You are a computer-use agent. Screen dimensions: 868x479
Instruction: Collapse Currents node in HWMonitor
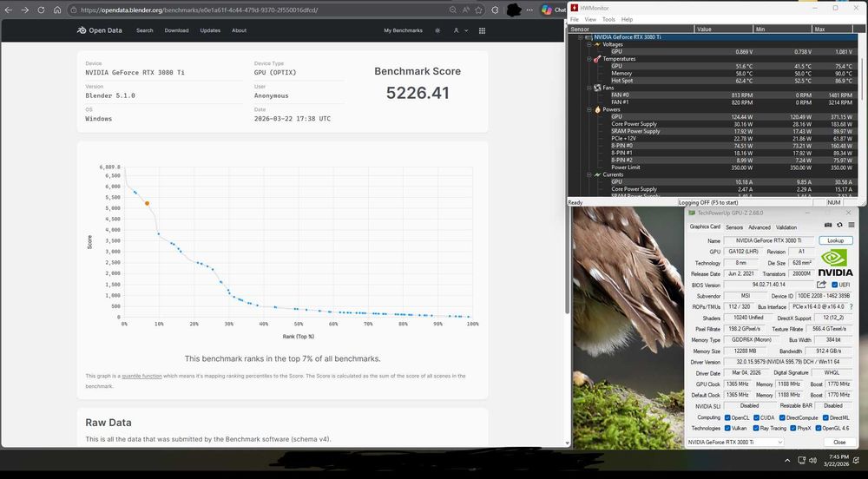click(589, 174)
